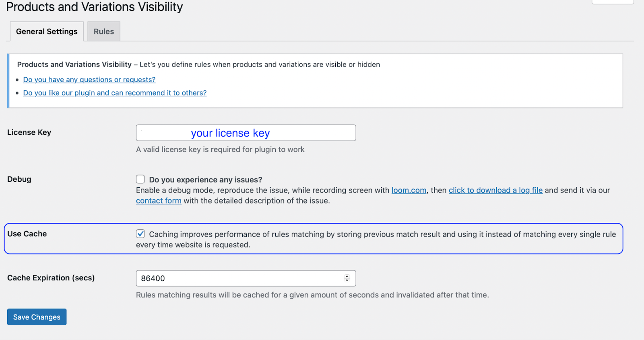Viewport: 644px width, 340px height.
Task: Select the General Settings tab
Action: (x=47, y=31)
